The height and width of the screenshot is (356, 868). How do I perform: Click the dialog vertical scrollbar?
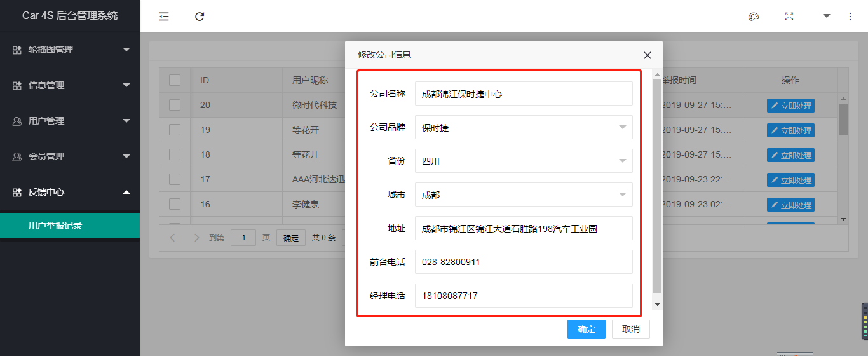click(657, 186)
